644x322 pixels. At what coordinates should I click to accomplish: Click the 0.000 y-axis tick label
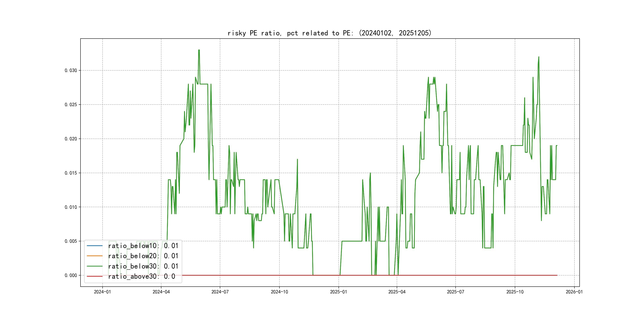tap(71, 275)
